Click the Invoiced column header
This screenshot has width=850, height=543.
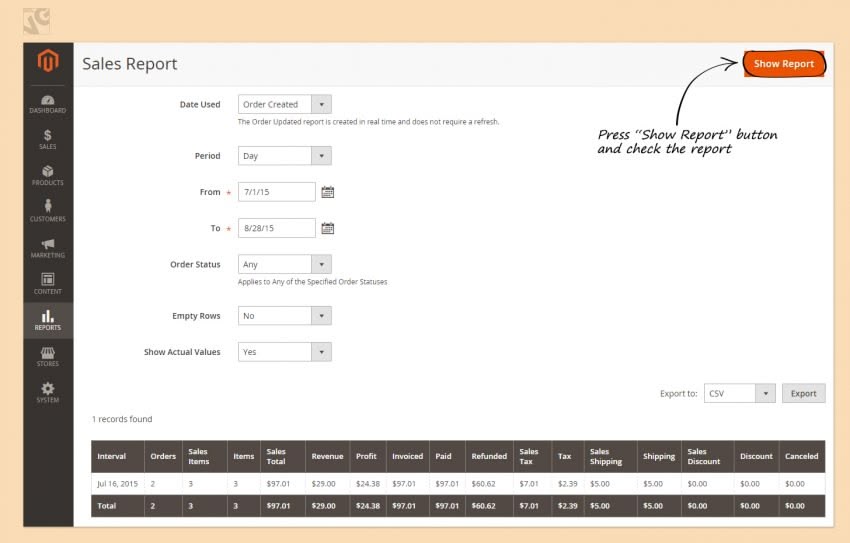(x=408, y=456)
